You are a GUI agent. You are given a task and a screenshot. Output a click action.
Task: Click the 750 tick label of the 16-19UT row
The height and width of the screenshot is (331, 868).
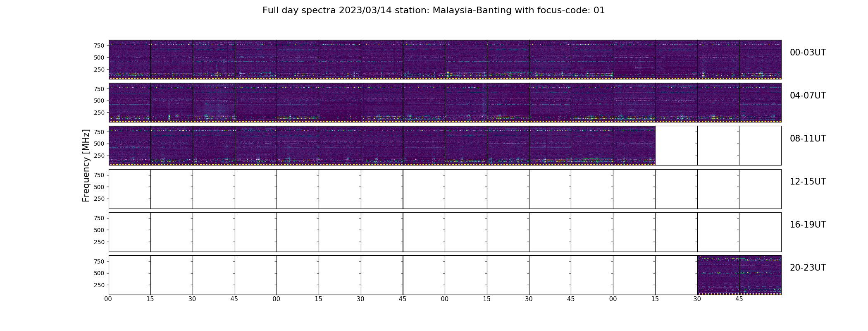(x=99, y=218)
